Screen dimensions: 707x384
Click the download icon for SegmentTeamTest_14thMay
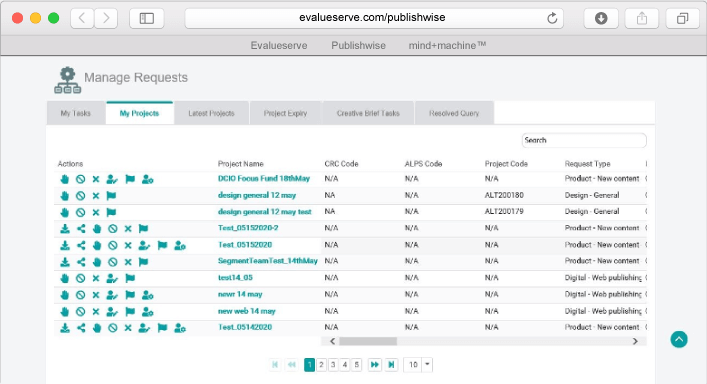(x=65, y=262)
